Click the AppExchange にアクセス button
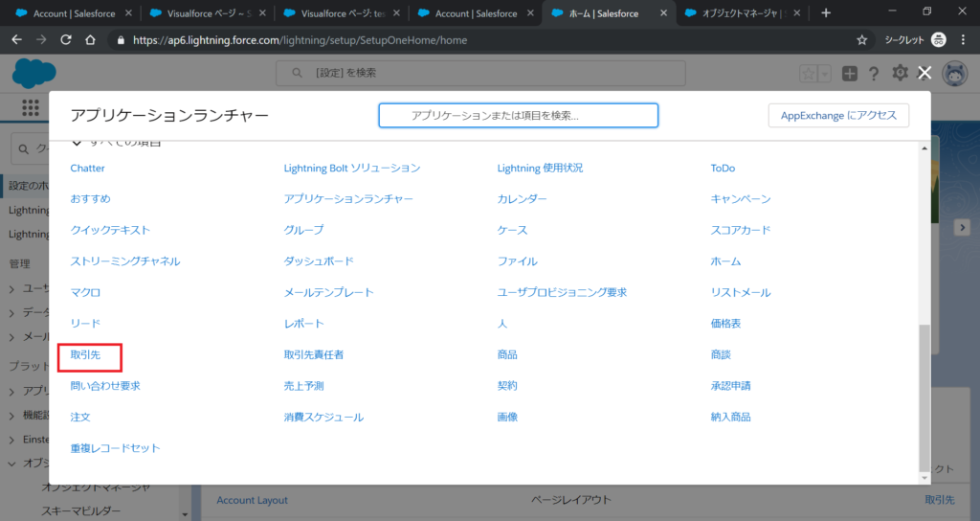980x521 pixels. coord(837,115)
